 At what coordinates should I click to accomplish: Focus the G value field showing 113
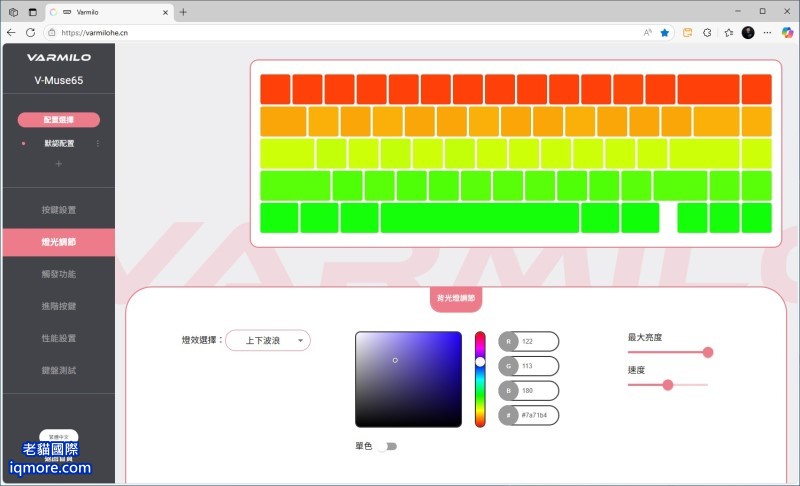pyautogui.click(x=529, y=366)
